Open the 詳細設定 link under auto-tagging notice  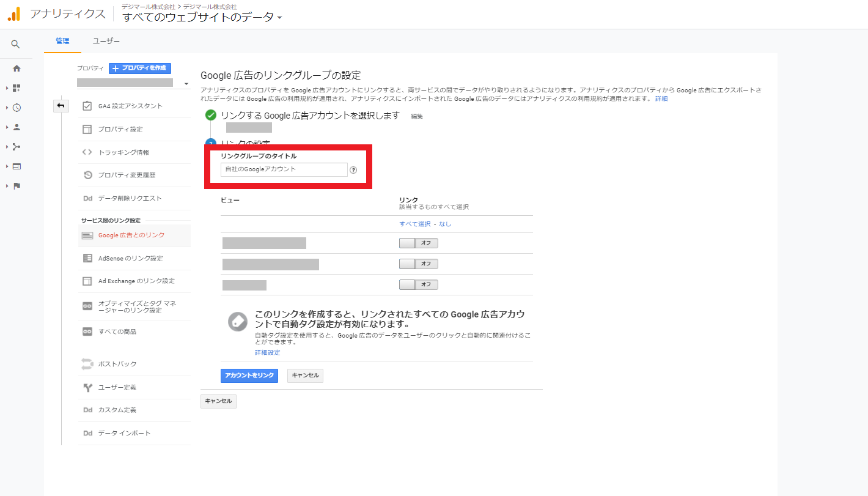click(268, 353)
